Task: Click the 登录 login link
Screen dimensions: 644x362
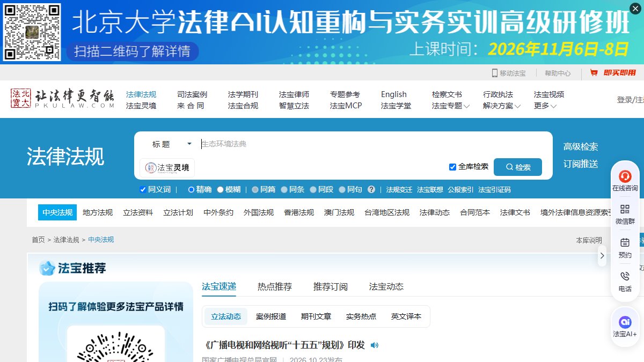Action: (625, 100)
